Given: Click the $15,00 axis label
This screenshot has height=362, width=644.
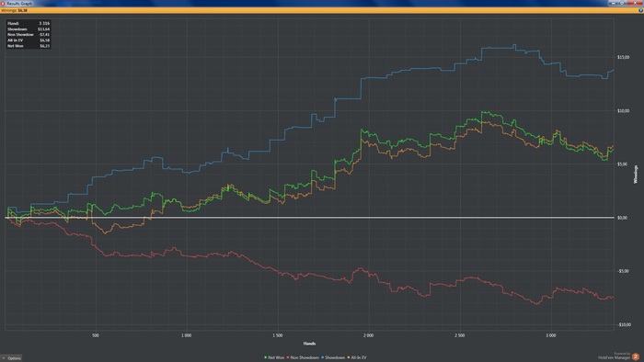Looking at the screenshot, I should pos(623,57).
